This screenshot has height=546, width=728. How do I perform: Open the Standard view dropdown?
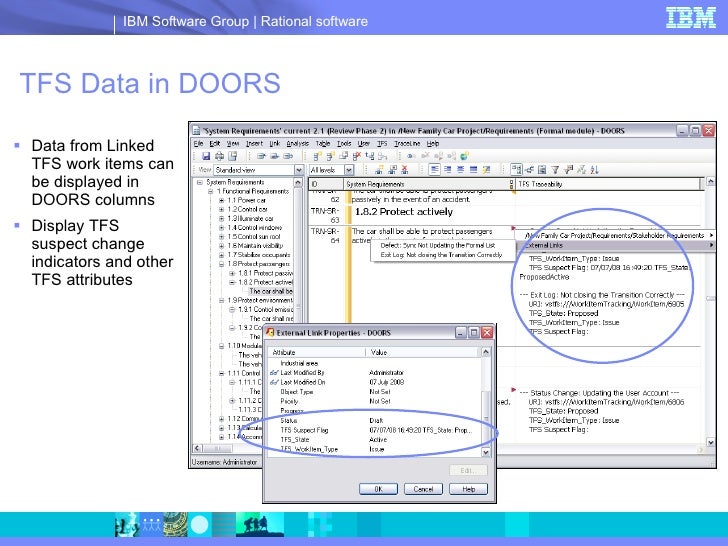(x=299, y=170)
